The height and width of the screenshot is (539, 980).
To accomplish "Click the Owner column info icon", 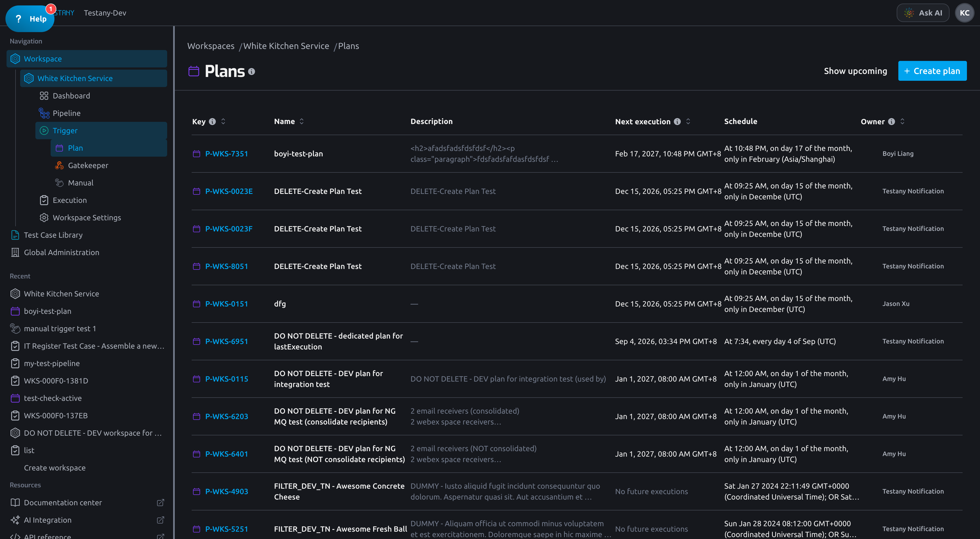I will click(891, 122).
